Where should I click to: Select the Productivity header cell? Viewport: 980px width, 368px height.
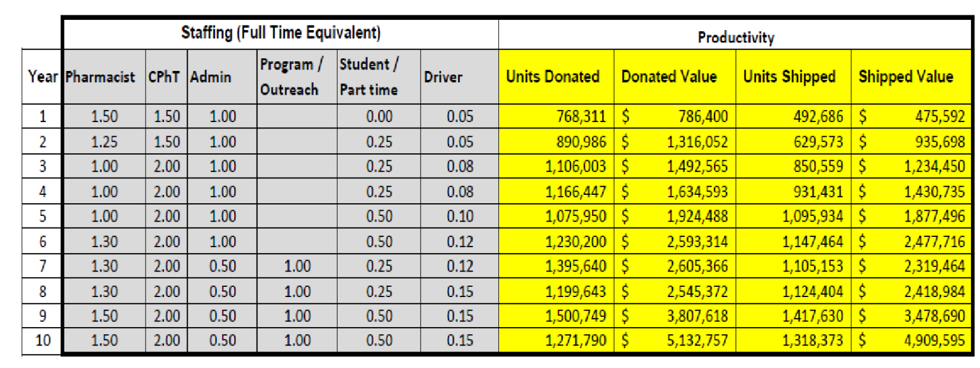(x=736, y=37)
